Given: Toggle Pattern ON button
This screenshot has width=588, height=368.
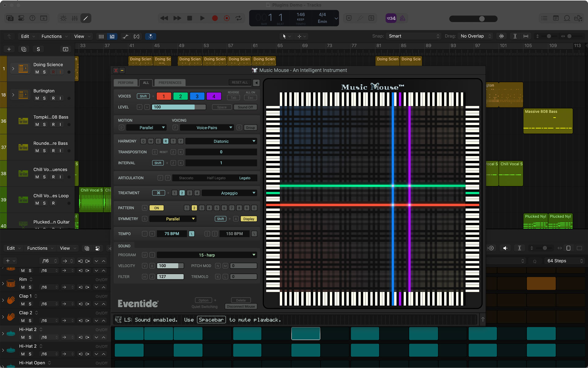Looking at the screenshot, I should point(156,208).
